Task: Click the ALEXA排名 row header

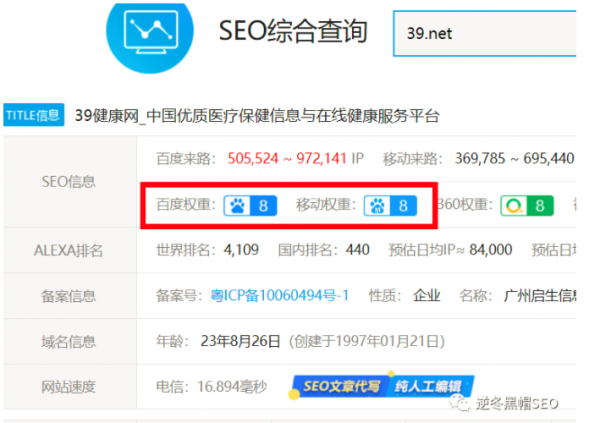Action: pyautogui.click(x=68, y=250)
